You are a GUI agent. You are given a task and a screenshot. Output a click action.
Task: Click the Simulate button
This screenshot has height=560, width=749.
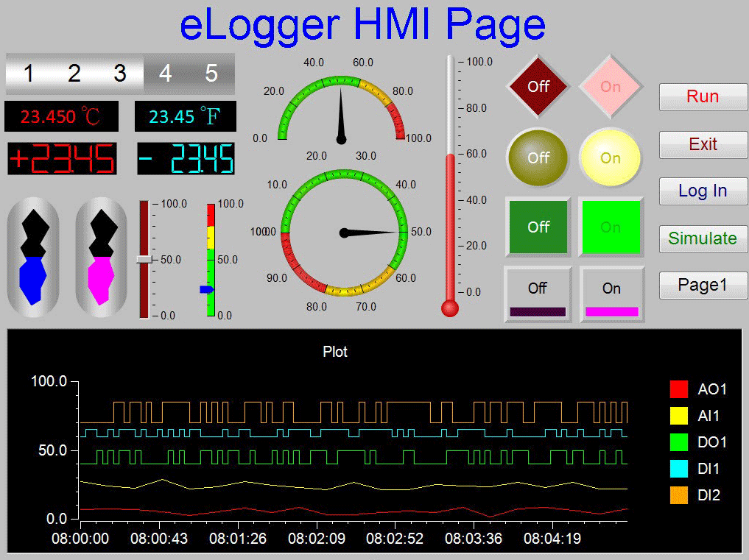click(x=703, y=238)
